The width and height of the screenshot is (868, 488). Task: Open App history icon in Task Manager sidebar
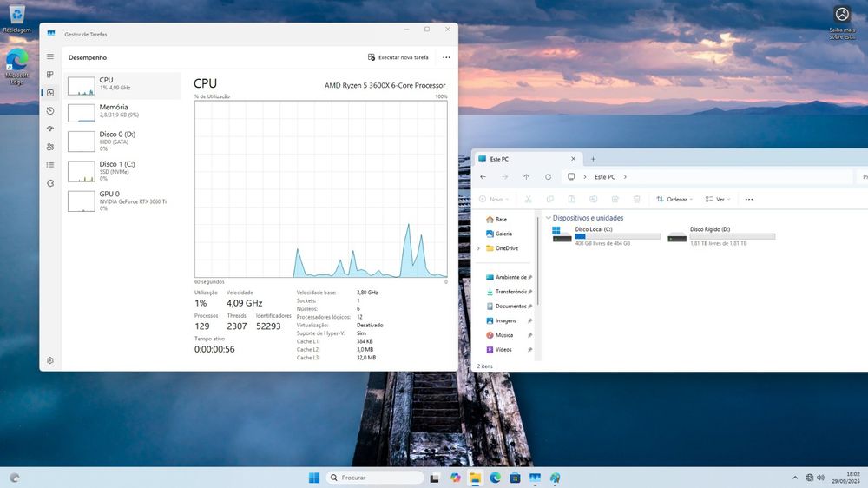(50, 111)
